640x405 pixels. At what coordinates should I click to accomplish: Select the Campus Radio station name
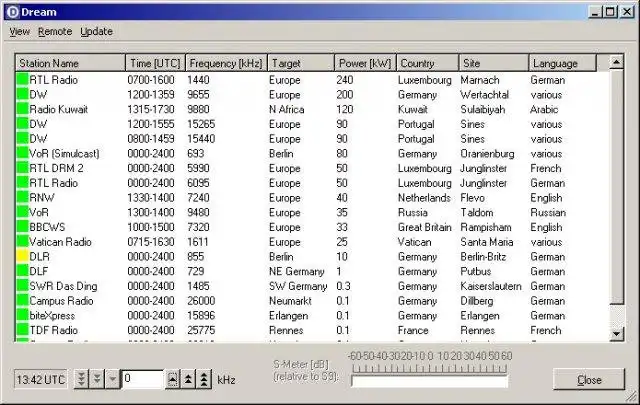tap(61, 300)
